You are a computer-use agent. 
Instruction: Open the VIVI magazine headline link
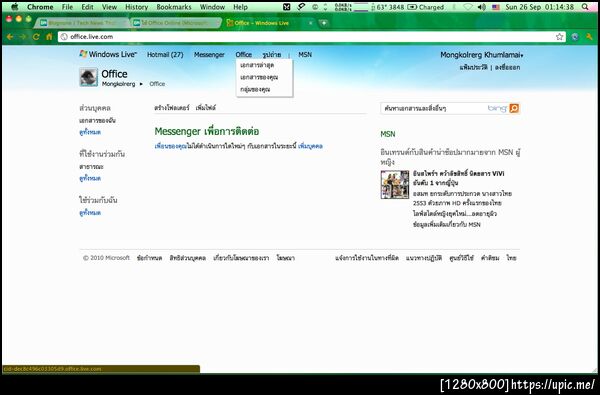click(x=459, y=178)
